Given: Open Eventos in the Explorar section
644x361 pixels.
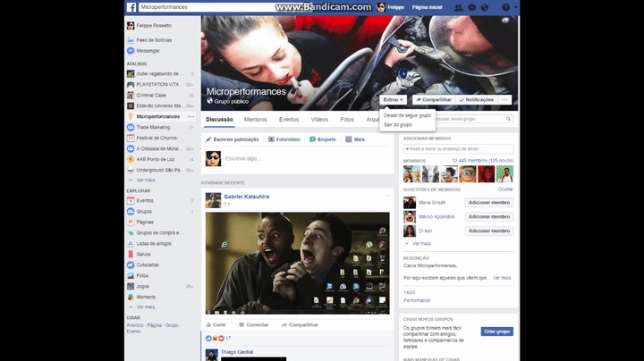Looking at the screenshot, I should [x=144, y=200].
